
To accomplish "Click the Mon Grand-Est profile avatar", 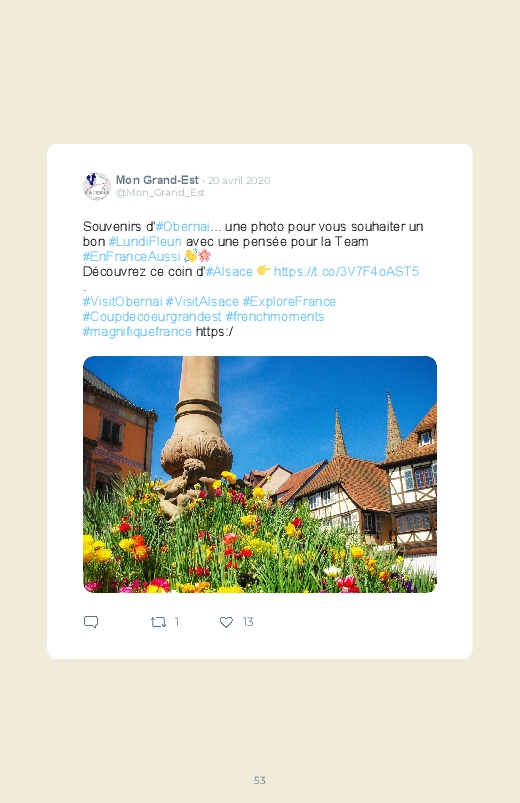I will pyautogui.click(x=97, y=186).
